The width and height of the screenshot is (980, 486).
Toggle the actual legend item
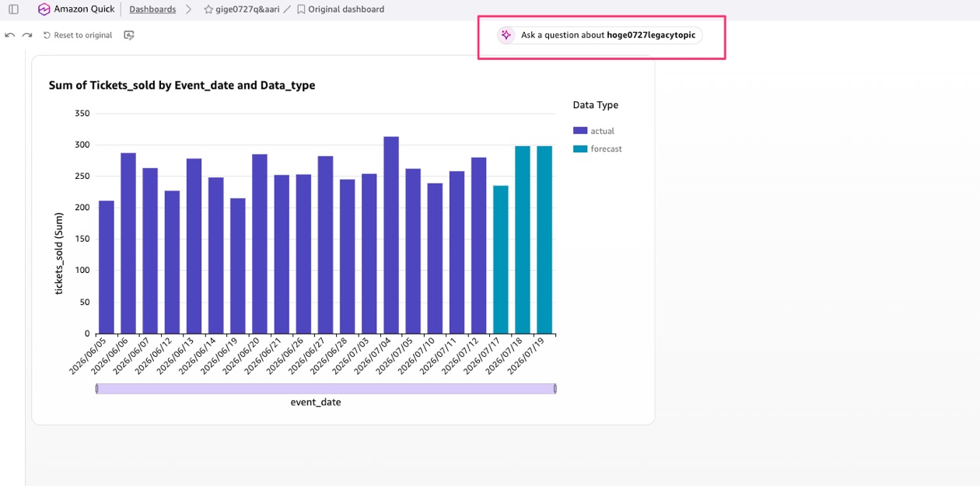[x=593, y=131]
